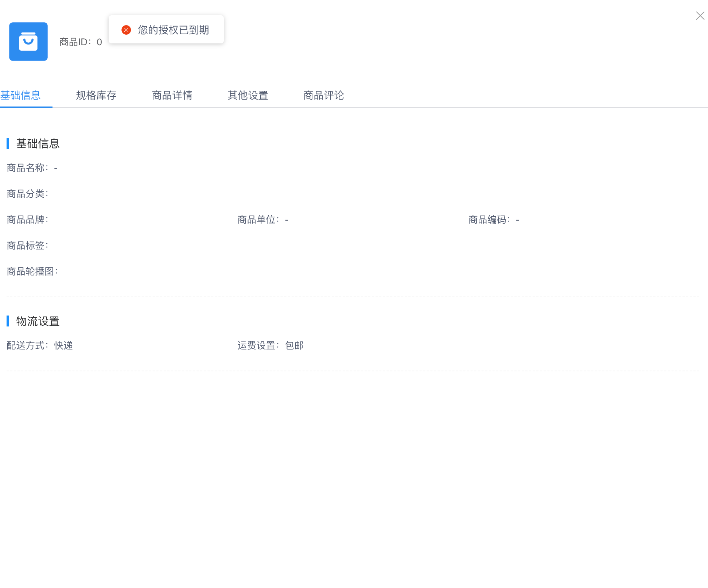Screen dimensions: 708x588
Task: Click the 商品编码 field value
Action: coord(518,220)
